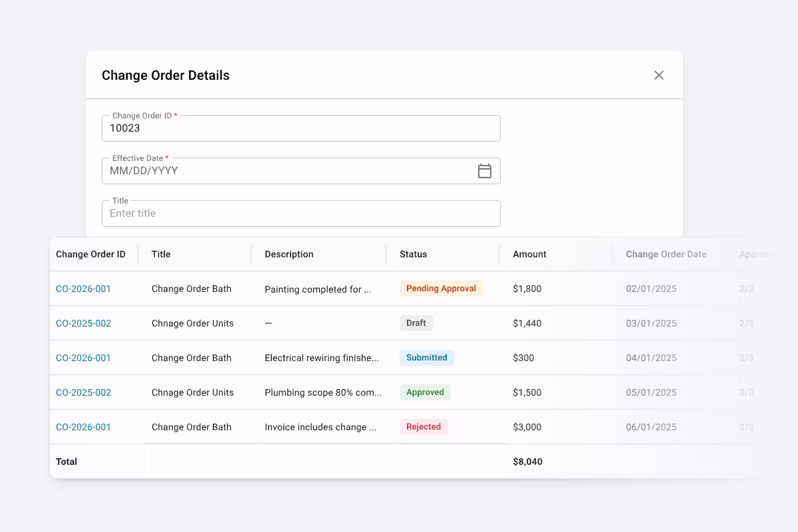Viewport: 798px width, 532px height.
Task: Click the 03/01/2025 date cell
Action: point(651,323)
